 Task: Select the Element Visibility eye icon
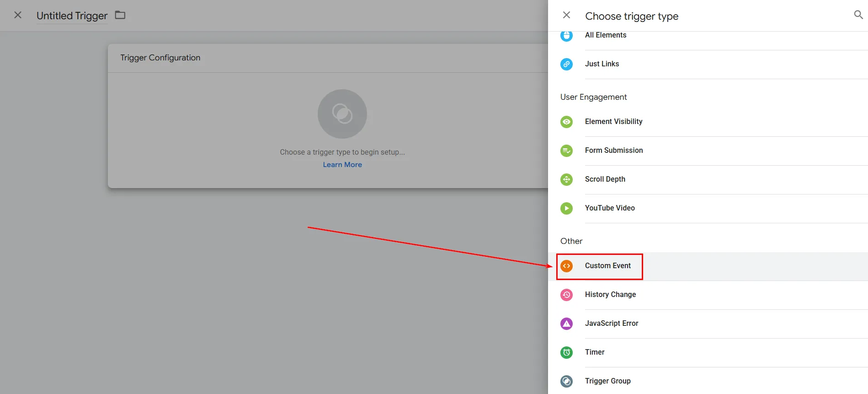pyautogui.click(x=566, y=122)
